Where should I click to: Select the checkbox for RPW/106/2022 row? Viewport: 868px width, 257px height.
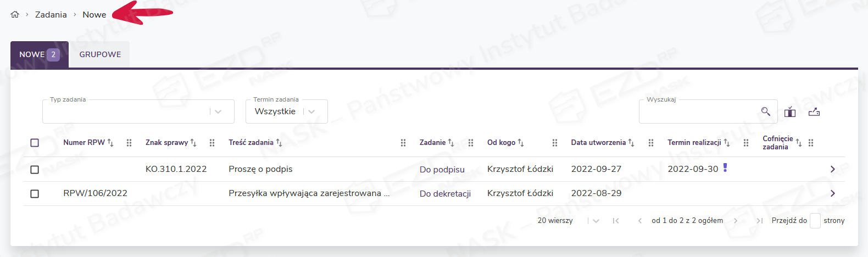(35, 194)
